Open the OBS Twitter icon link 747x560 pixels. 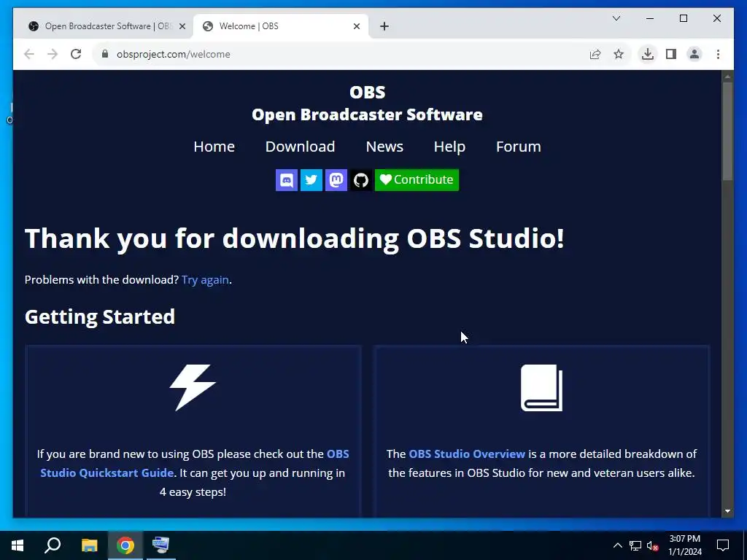tap(311, 180)
